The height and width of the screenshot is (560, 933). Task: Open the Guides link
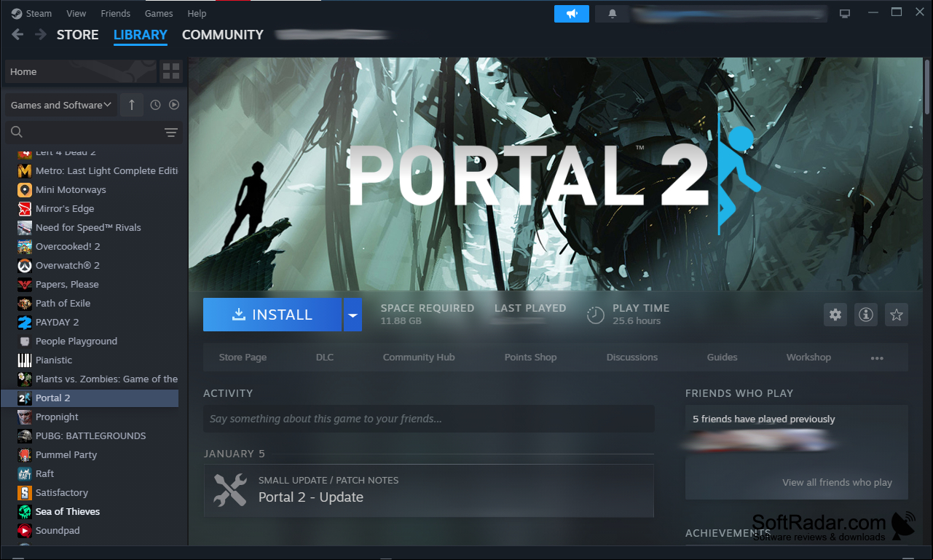(x=722, y=358)
